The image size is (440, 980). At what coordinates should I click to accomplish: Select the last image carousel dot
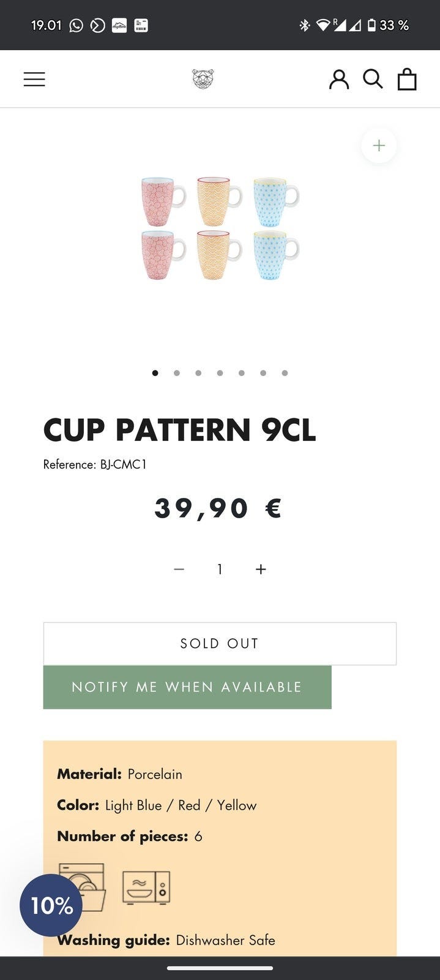[x=285, y=372]
